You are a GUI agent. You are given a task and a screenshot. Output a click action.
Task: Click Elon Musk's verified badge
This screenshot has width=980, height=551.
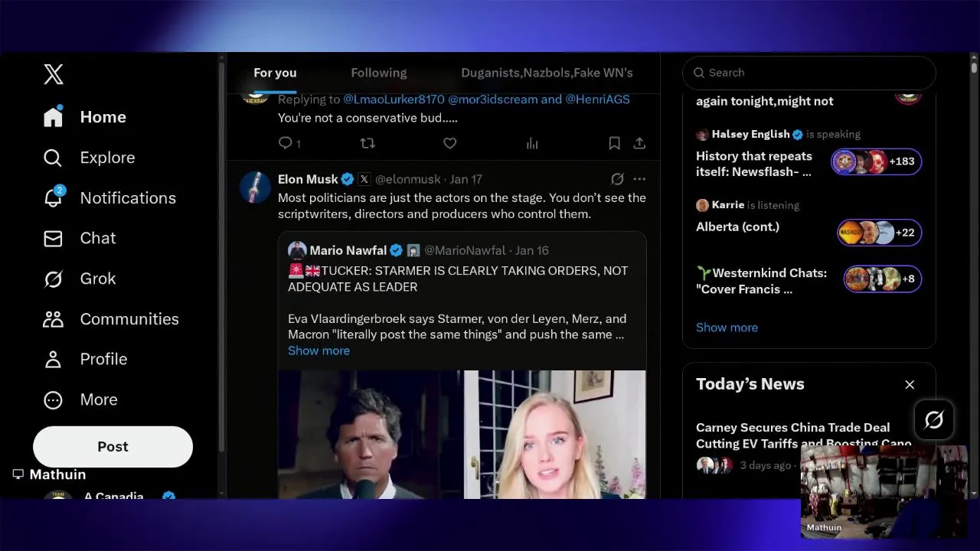coord(348,179)
